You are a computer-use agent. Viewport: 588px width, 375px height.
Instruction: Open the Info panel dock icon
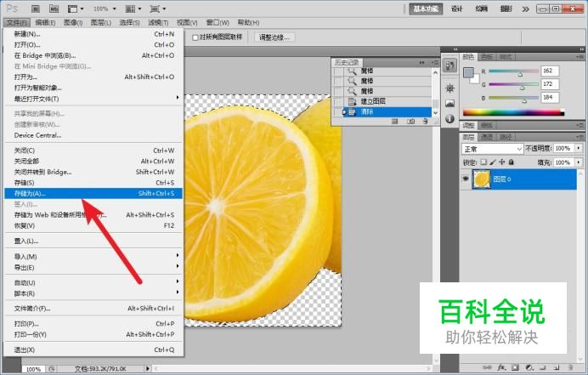(450, 119)
